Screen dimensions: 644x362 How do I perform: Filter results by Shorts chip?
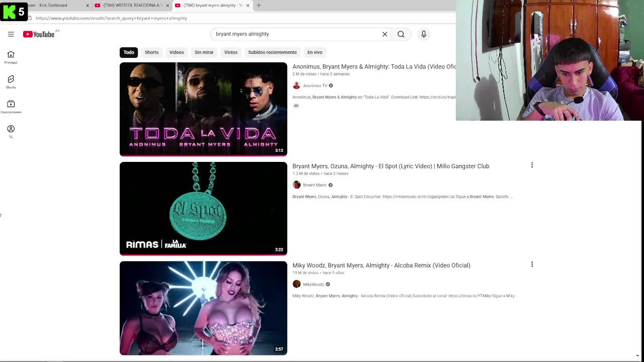tap(151, 52)
